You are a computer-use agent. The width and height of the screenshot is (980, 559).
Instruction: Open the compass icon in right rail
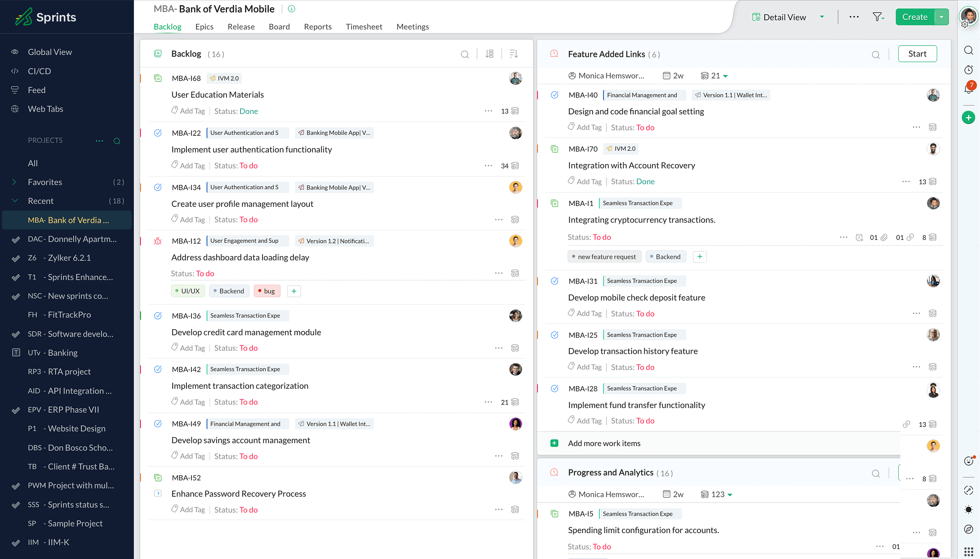pos(968,529)
